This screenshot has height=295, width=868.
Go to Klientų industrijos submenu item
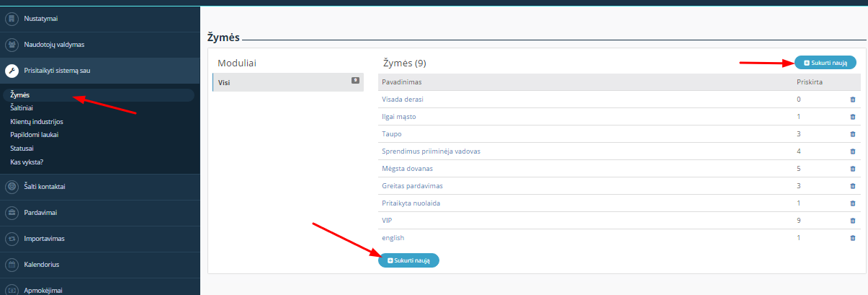pyautogui.click(x=37, y=121)
